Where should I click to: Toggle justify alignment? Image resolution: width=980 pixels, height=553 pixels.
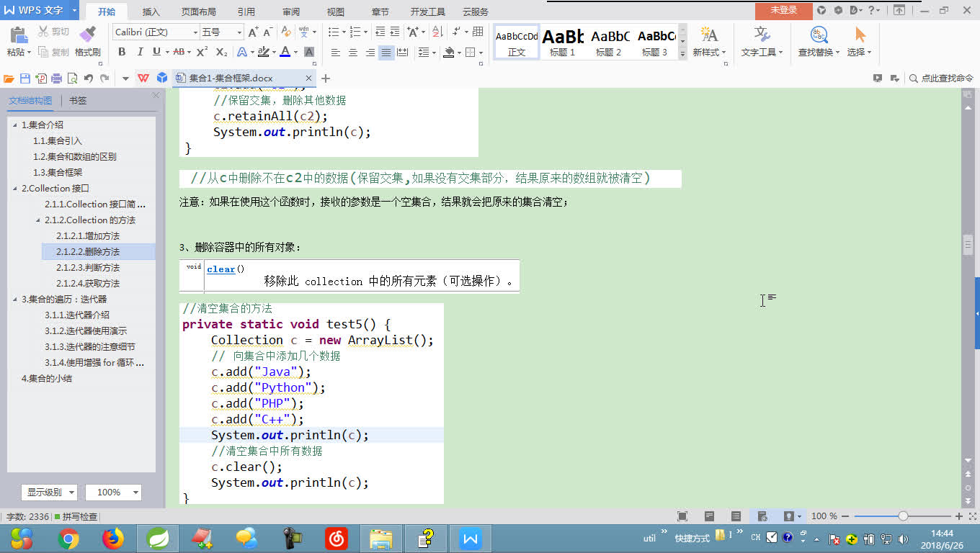click(386, 53)
